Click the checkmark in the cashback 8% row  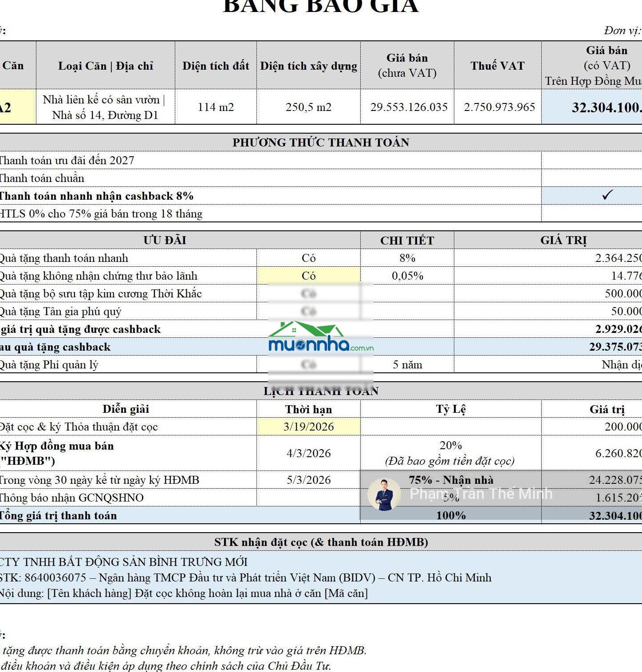(607, 195)
